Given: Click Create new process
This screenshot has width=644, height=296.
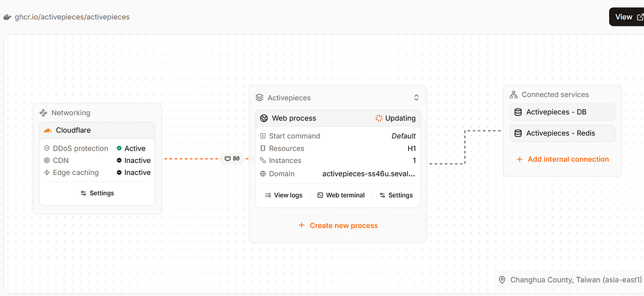Looking at the screenshot, I should (337, 226).
